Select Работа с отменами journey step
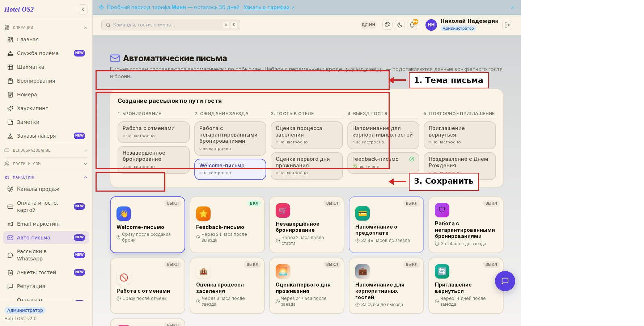The width and height of the screenshot is (644, 326). [x=153, y=132]
